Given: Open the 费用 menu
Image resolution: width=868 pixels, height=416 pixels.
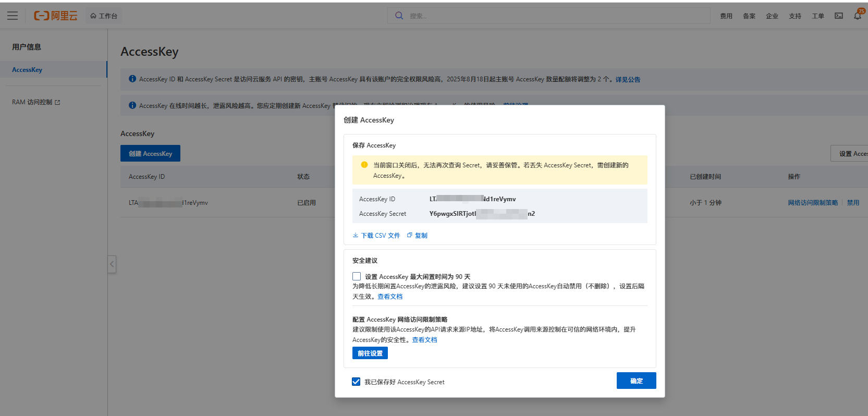Looking at the screenshot, I should [x=726, y=16].
